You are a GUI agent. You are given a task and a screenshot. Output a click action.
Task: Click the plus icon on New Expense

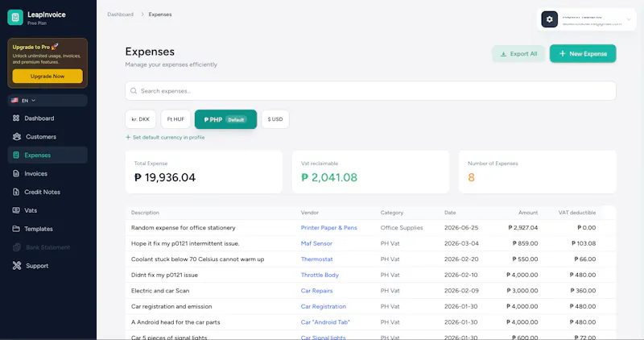[562, 53]
